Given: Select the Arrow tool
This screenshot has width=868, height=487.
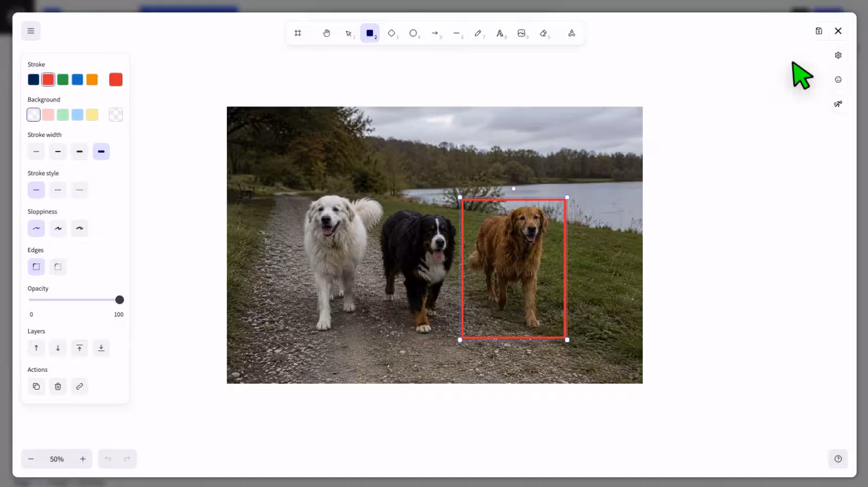Looking at the screenshot, I should tap(435, 33).
